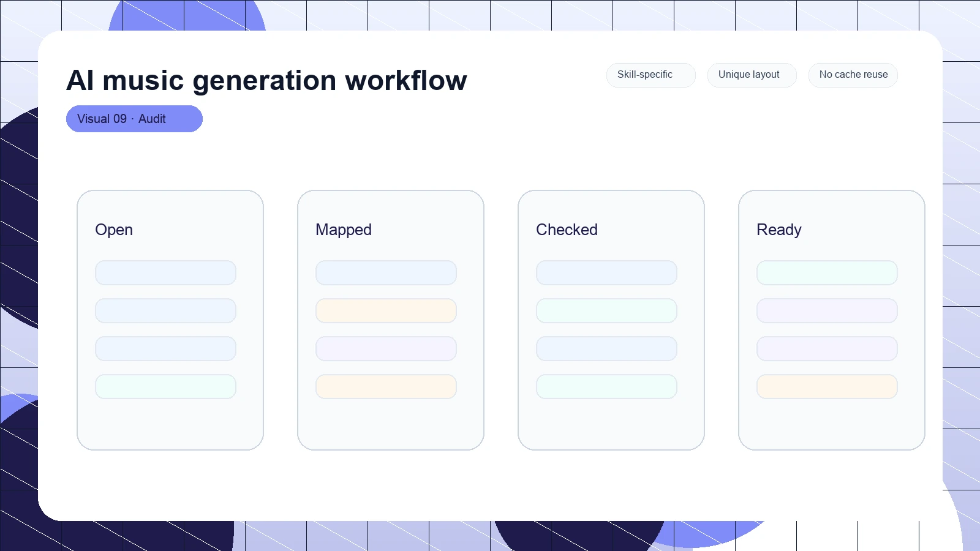This screenshot has height=551, width=980.
Task: Select the Open column heading
Action: point(114,230)
